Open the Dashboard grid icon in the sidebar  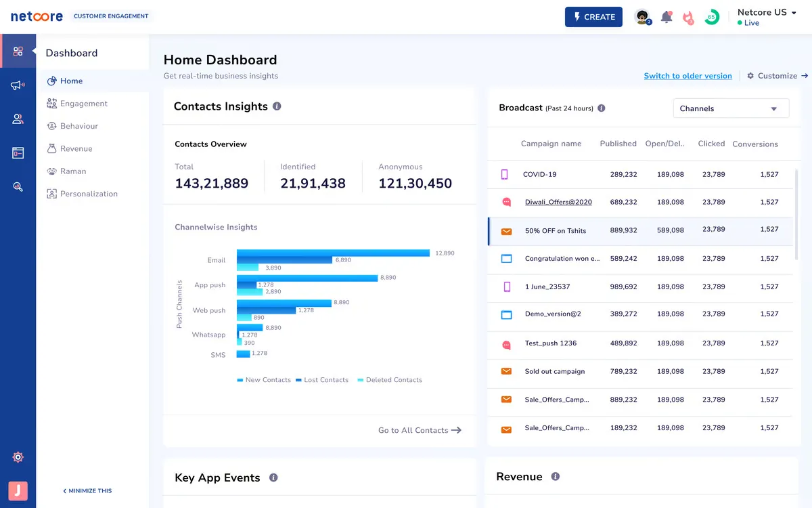tap(18, 50)
